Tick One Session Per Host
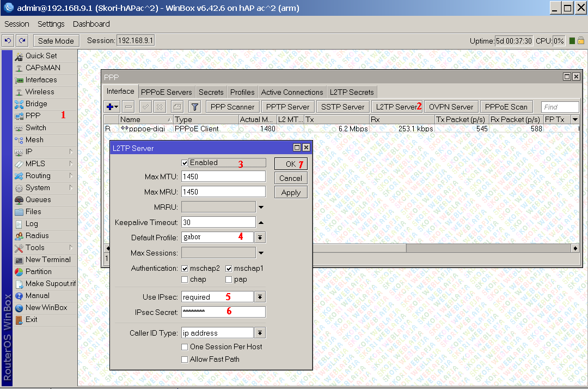Image resolution: width=588 pixels, height=389 pixels. [x=185, y=347]
